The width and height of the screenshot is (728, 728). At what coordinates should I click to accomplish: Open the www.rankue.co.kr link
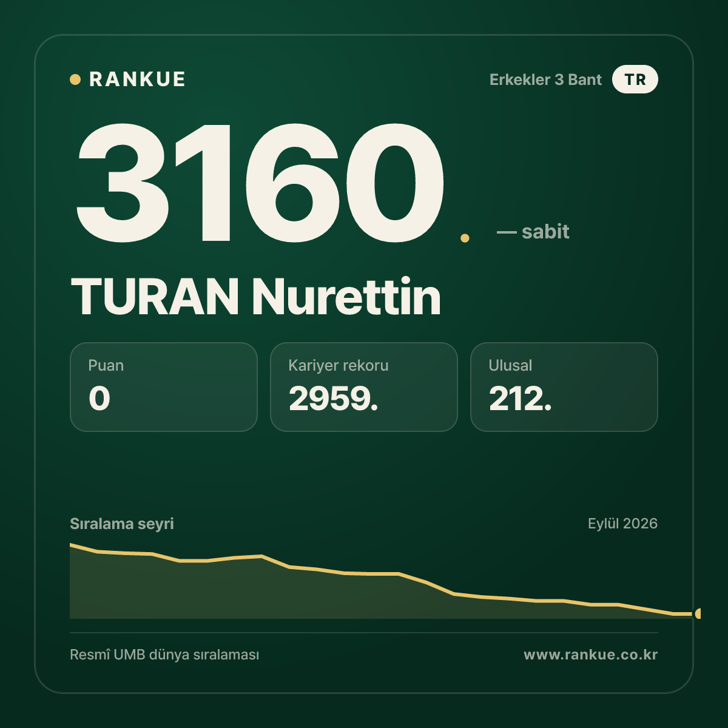coord(590,655)
